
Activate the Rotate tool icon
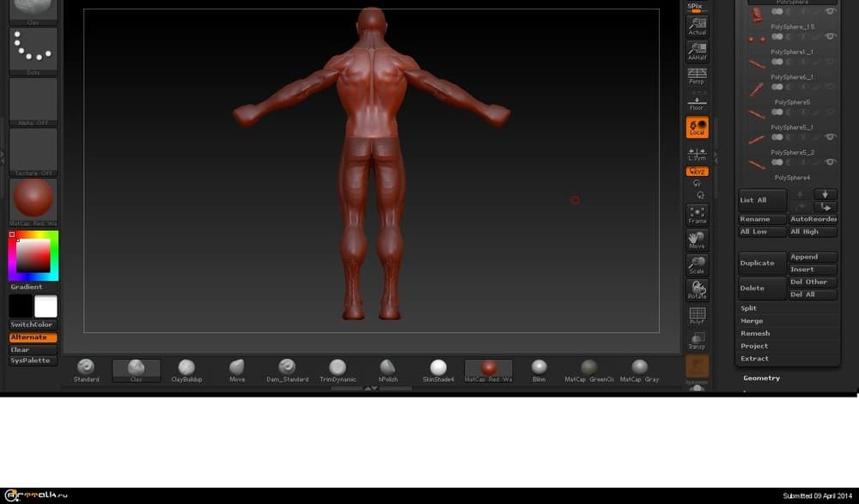[x=697, y=289]
